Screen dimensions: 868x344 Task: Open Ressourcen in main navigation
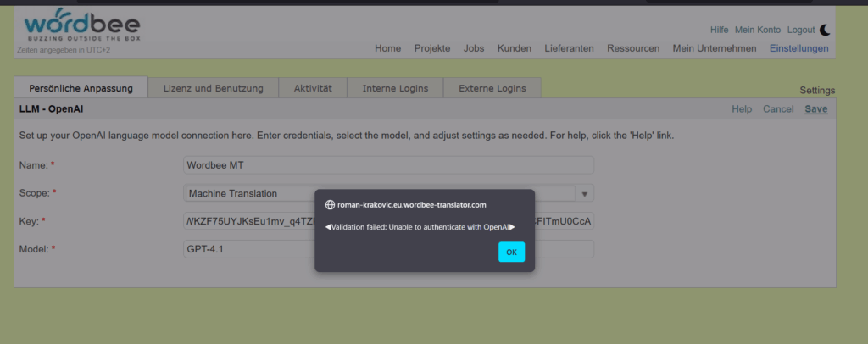633,48
